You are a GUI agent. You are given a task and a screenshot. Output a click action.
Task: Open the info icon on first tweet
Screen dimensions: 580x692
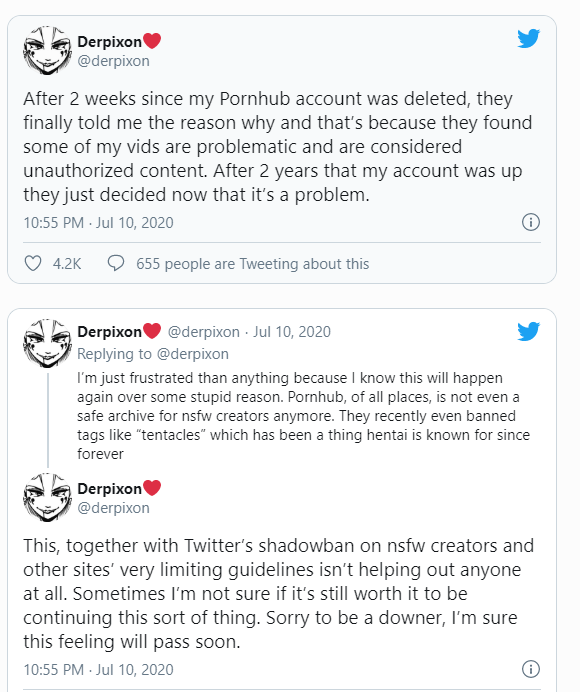pyautogui.click(x=531, y=222)
